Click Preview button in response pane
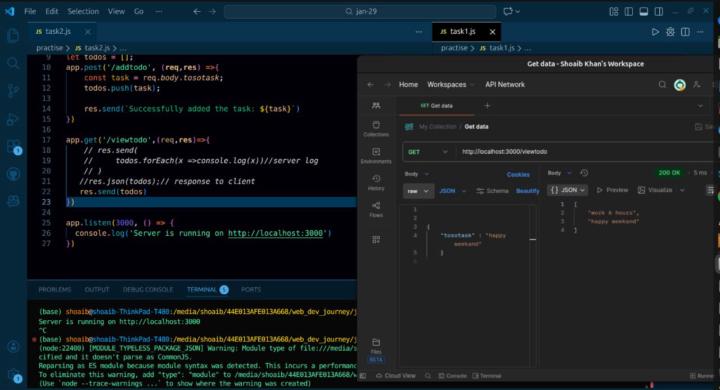The width and height of the screenshot is (720, 390). tap(612, 190)
